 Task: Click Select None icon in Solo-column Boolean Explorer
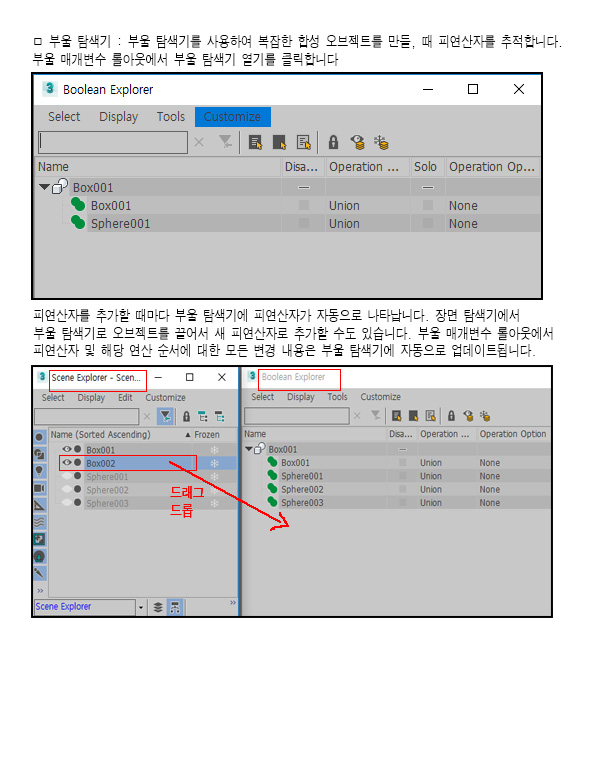(279, 142)
